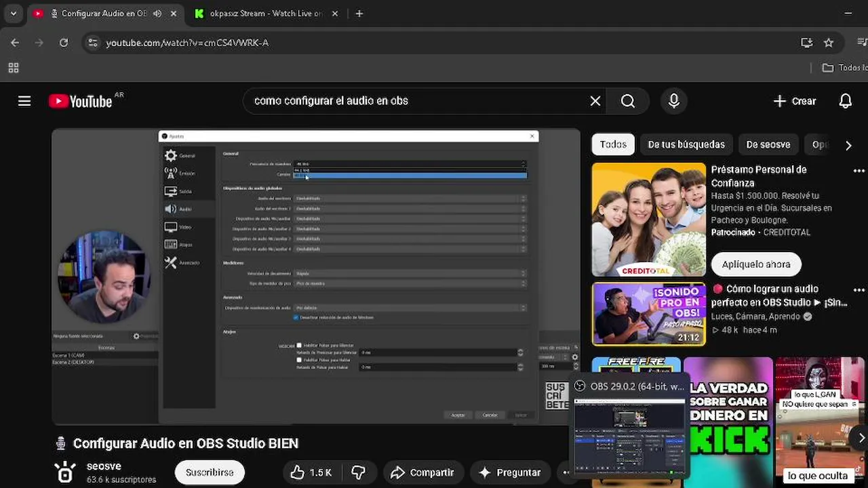Clear the YouTube search text
868x488 pixels.
coord(595,101)
